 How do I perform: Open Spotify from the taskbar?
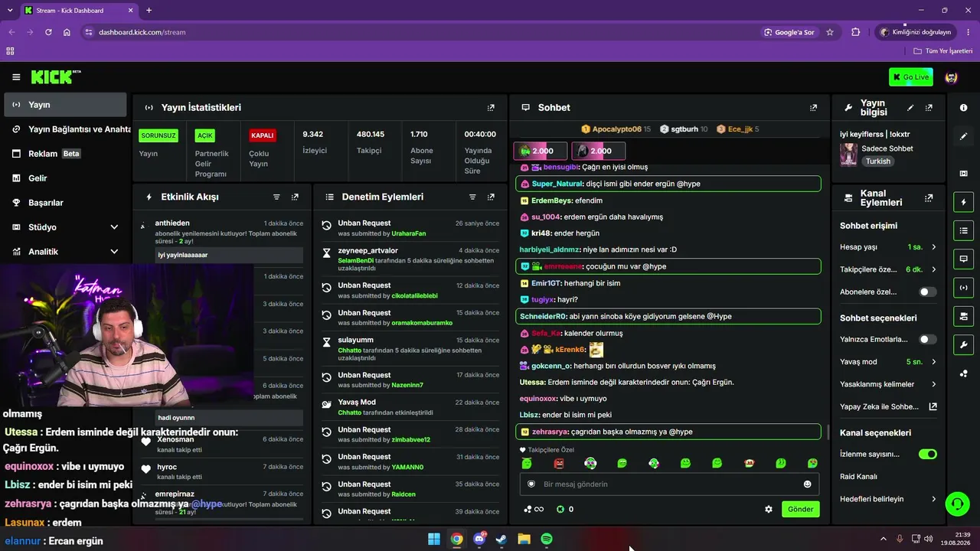pos(547,539)
